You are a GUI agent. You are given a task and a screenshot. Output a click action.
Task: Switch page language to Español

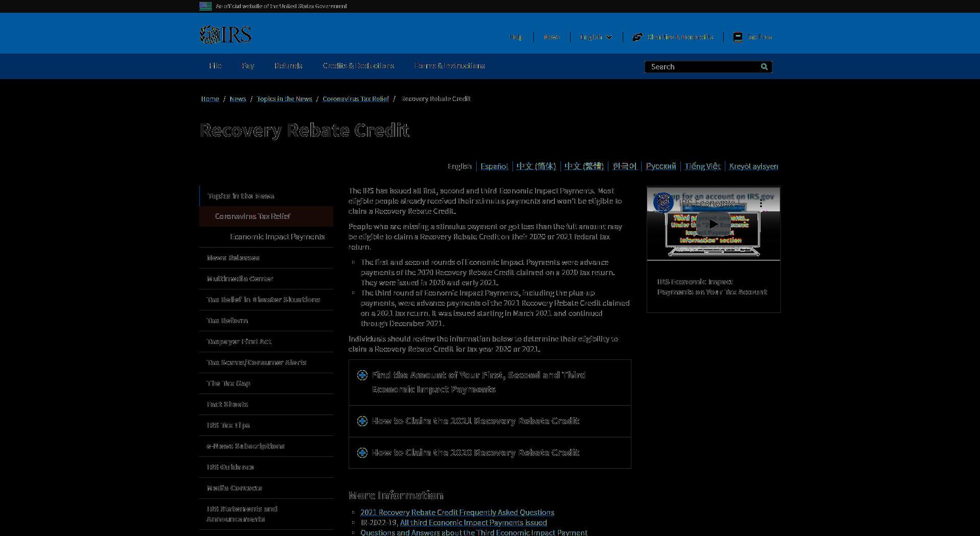494,166
